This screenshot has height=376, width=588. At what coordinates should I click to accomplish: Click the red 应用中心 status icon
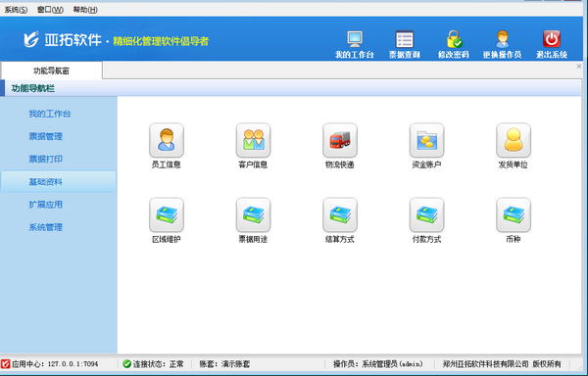point(6,363)
